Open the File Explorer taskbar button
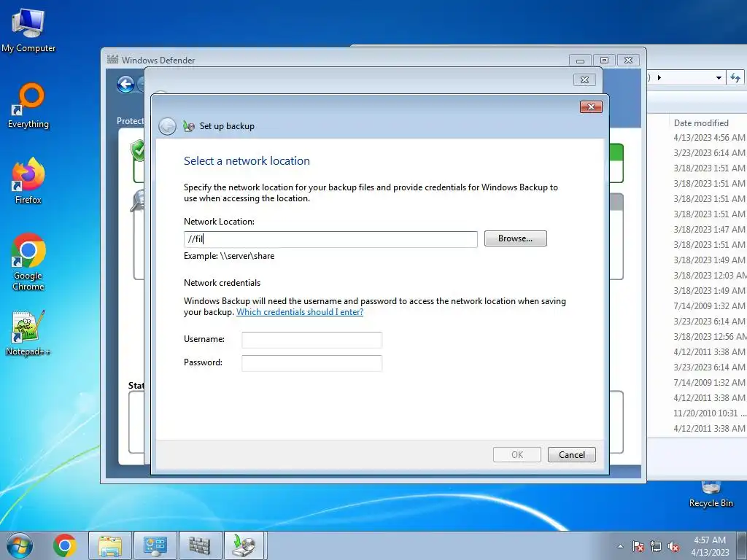 [x=109, y=545]
